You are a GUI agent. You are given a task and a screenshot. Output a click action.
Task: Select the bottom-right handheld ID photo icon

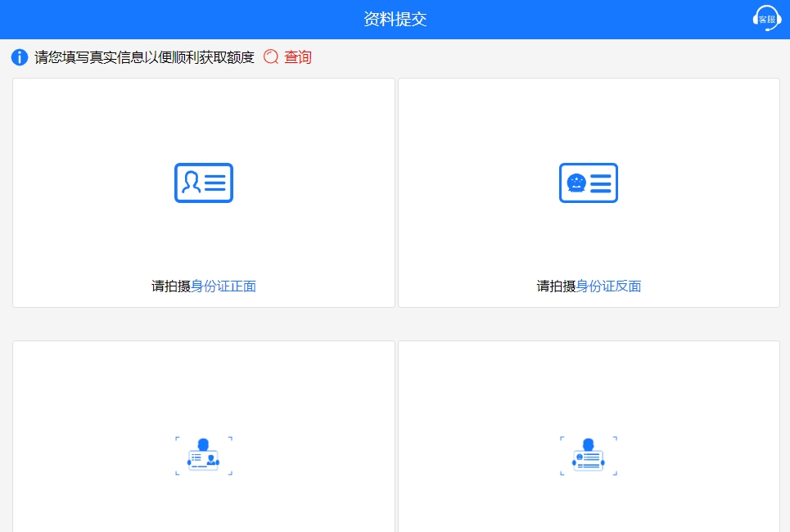(589, 456)
